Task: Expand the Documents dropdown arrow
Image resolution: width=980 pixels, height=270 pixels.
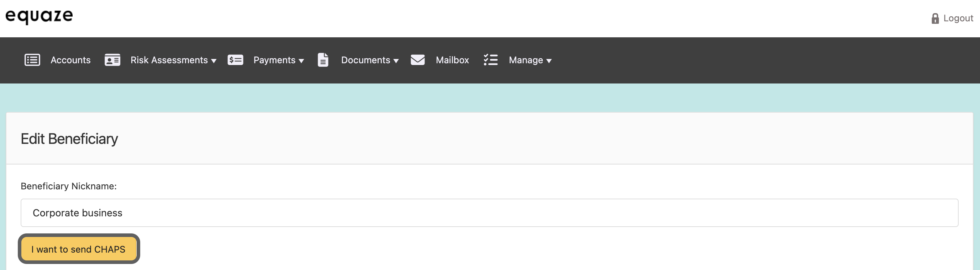Action: tap(396, 61)
